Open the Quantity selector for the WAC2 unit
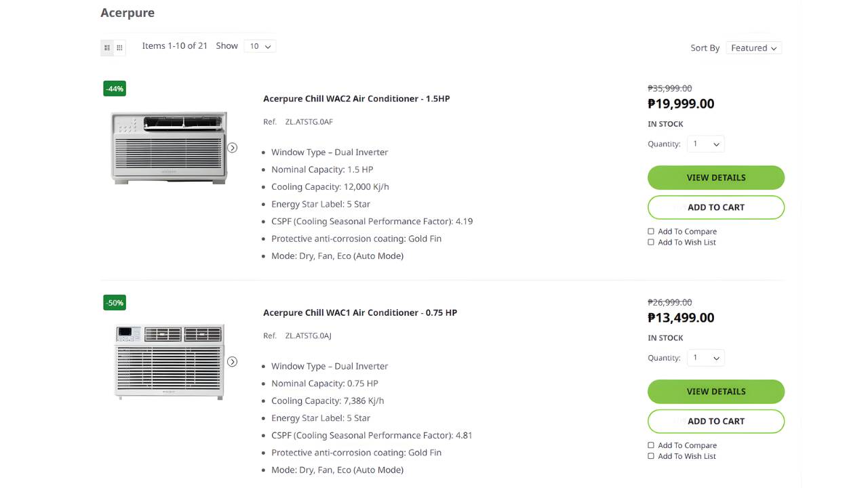This screenshot has width=868, height=488. [x=705, y=144]
